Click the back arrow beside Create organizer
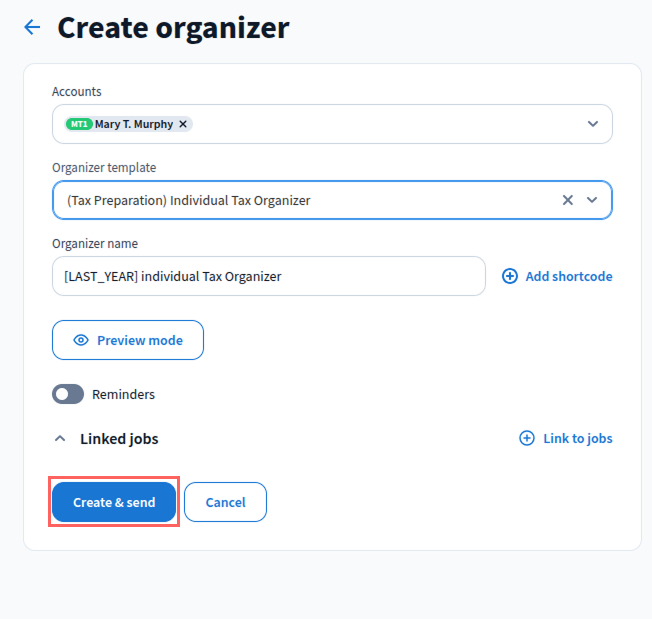The height and width of the screenshot is (619, 652). coord(32,28)
